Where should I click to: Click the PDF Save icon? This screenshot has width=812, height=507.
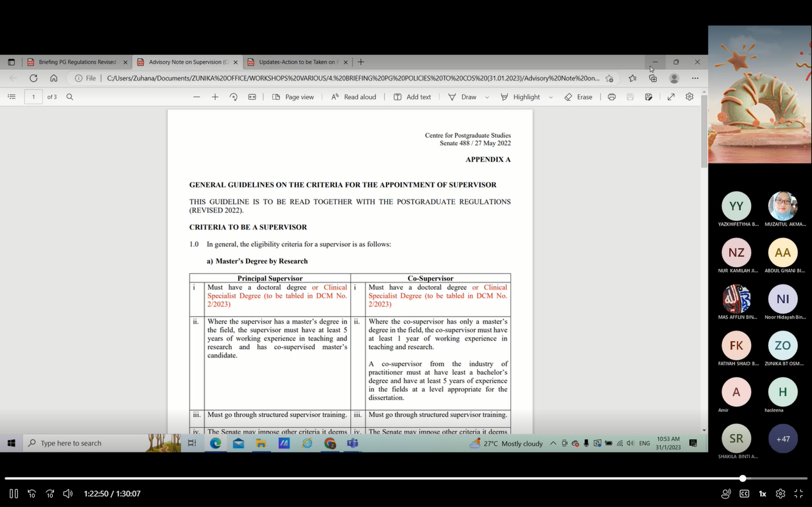click(630, 97)
